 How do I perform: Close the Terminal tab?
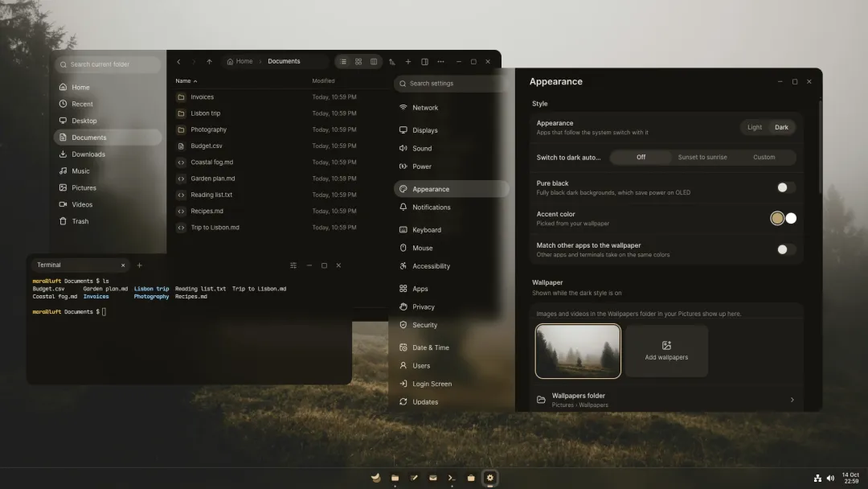123,265
